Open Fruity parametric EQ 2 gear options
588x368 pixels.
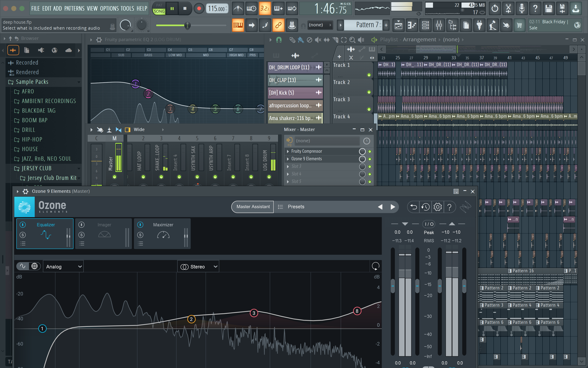point(99,40)
